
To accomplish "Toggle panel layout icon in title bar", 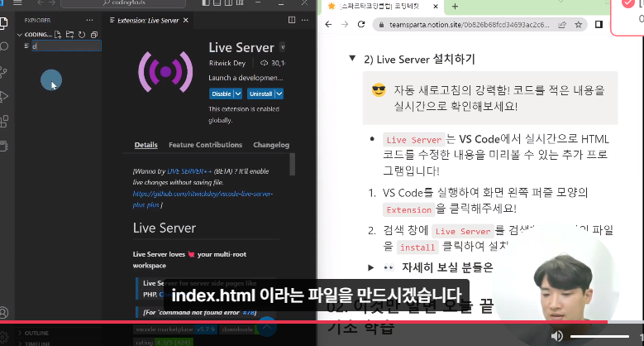I will (x=217, y=2).
